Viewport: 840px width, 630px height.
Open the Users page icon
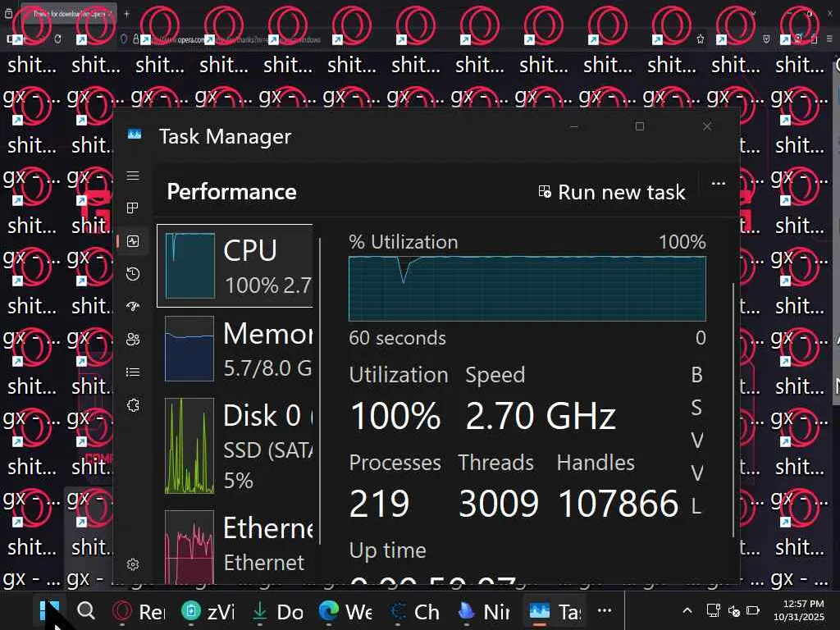pos(133,340)
